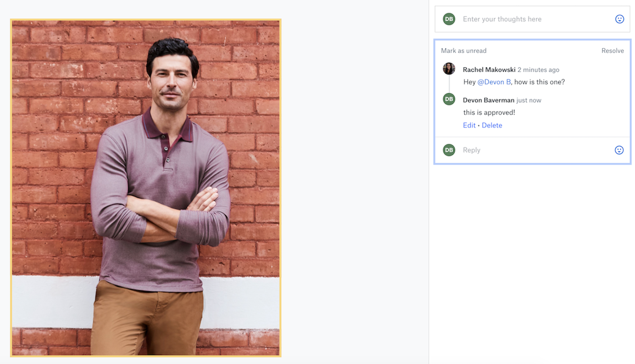Edit the 'this is approved!' comment
The width and height of the screenshot is (635, 364).
tap(469, 125)
